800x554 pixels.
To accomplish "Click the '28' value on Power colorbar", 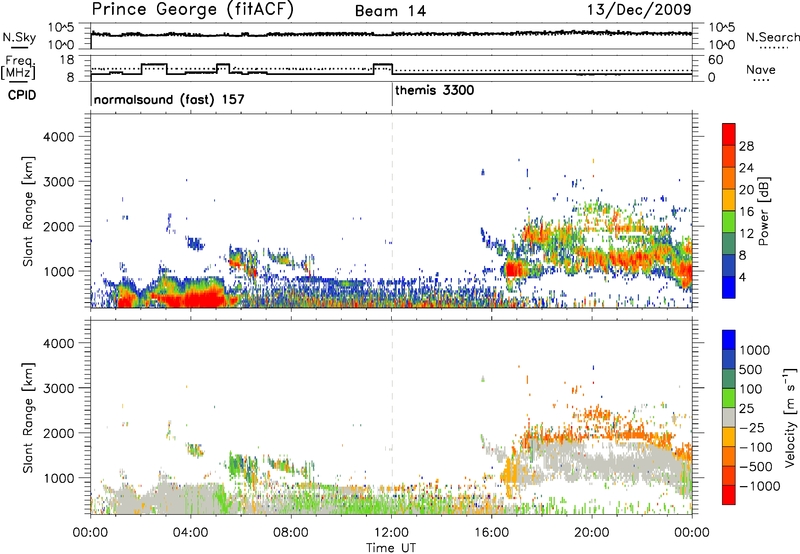I will 746,146.
